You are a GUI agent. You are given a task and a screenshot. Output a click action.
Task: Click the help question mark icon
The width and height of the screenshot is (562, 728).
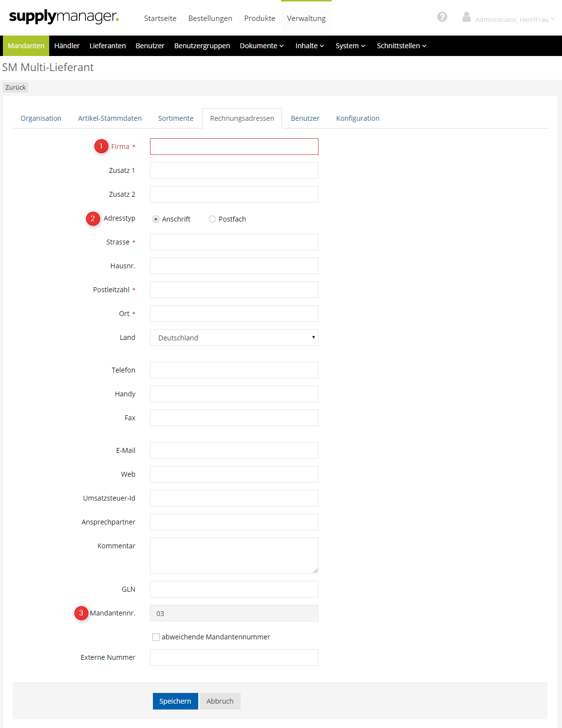442,17
